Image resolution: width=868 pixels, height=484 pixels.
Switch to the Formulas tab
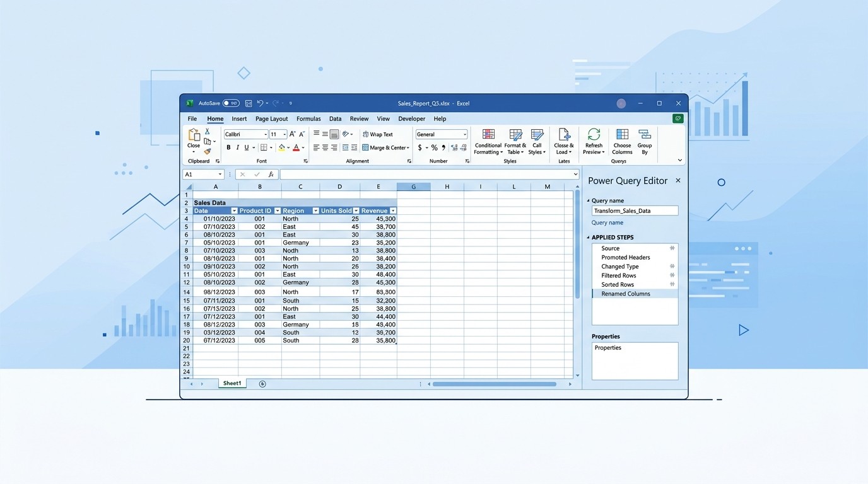308,118
